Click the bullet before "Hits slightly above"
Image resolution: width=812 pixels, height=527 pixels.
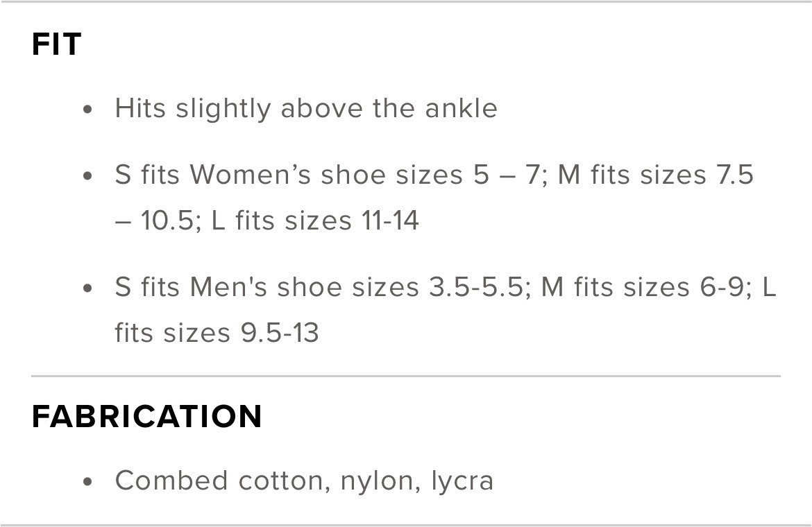(87, 110)
